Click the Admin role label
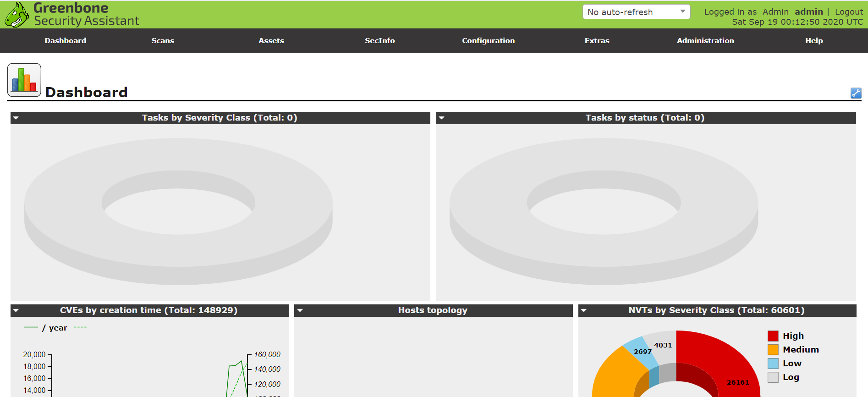The image size is (868, 397). (775, 12)
